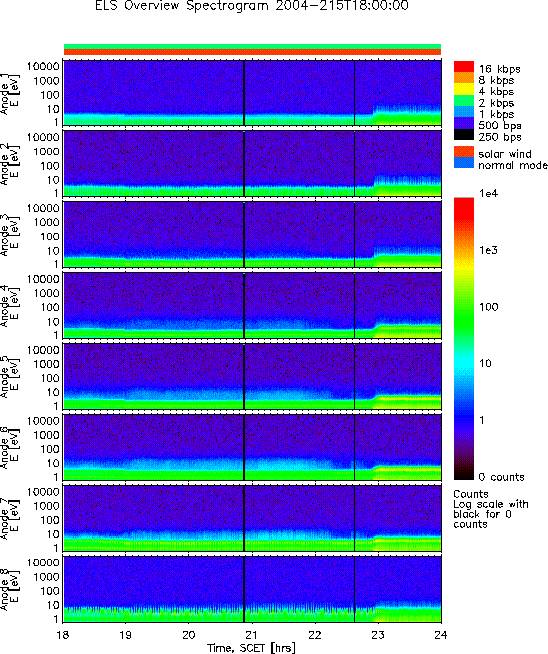
Task: Click the '10000' energy tick of Anode 1
Action: [43, 66]
